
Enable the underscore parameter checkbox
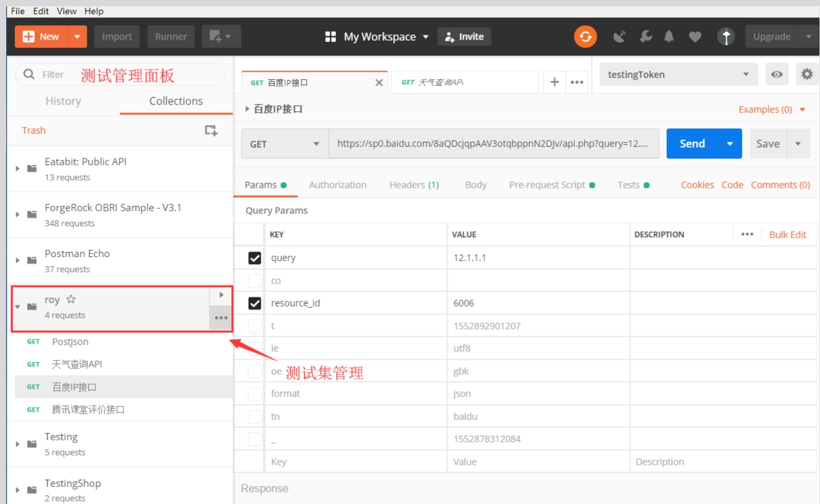pos(254,439)
